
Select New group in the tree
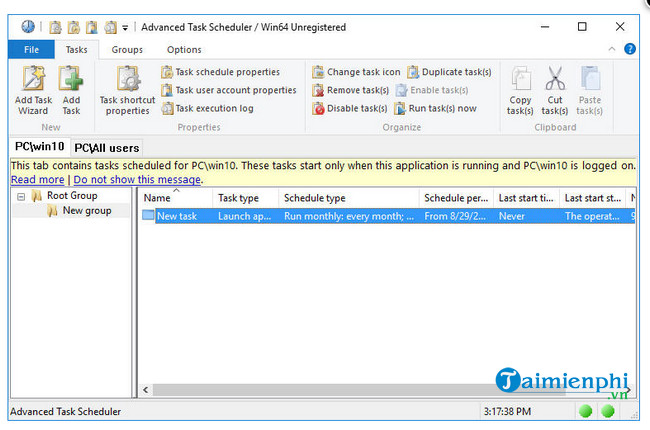[87, 211]
